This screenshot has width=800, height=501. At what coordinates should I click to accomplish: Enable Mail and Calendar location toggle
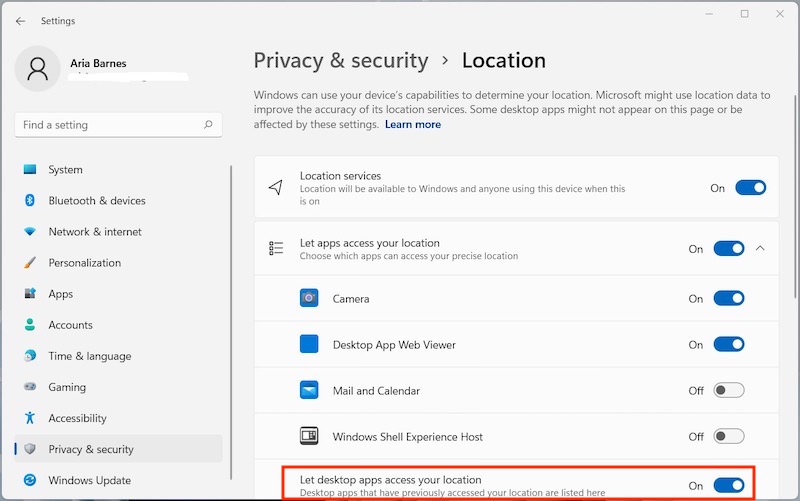(x=729, y=390)
